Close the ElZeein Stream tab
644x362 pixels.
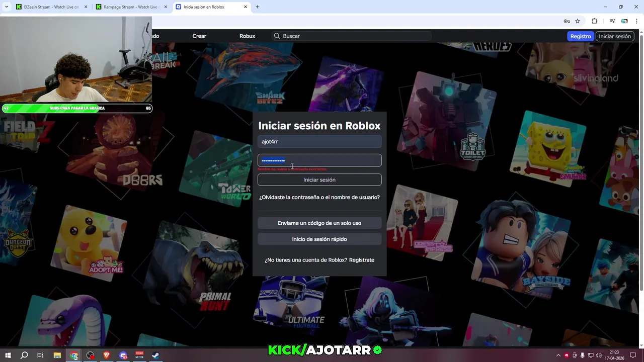point(86,7)
